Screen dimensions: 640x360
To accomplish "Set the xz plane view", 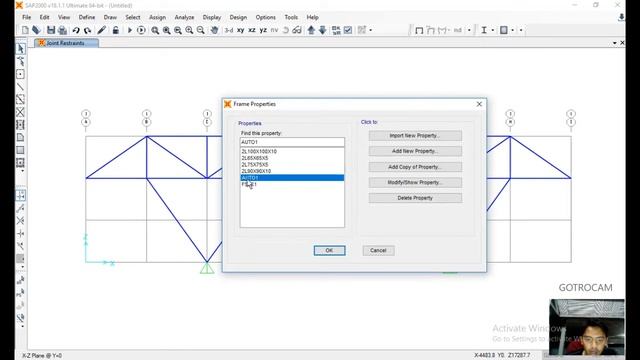I will pos(252,30).
